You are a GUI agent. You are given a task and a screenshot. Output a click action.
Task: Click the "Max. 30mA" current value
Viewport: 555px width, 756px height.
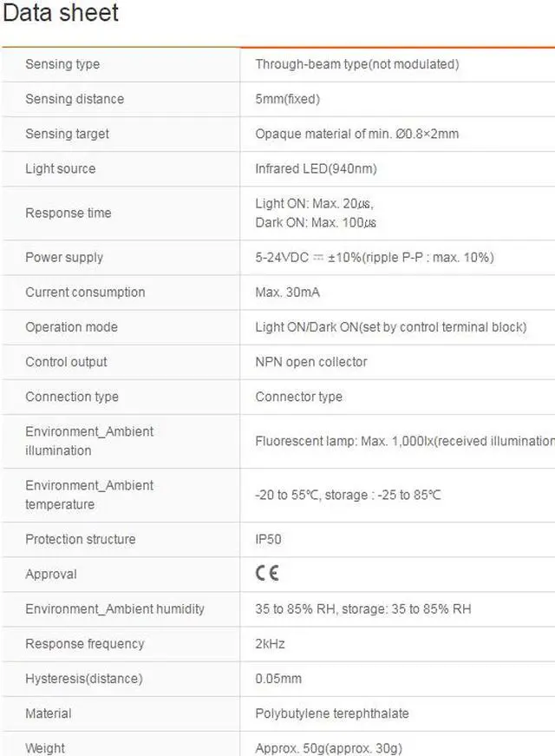click(287, 292)
